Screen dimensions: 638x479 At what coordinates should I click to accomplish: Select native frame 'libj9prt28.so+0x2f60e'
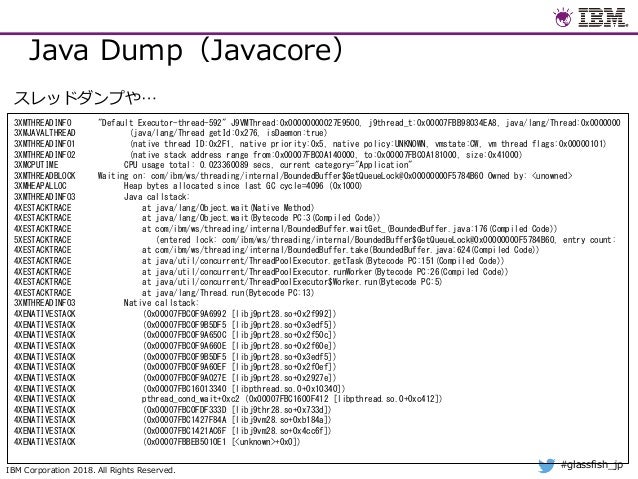240,346
